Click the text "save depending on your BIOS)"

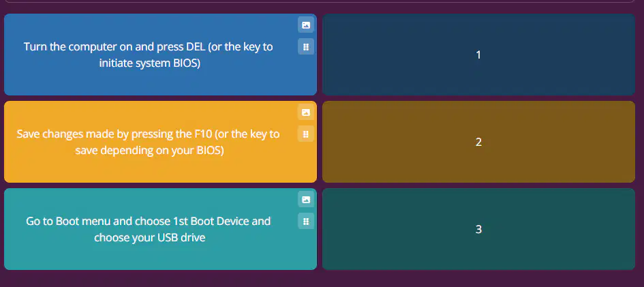point(149,151)
